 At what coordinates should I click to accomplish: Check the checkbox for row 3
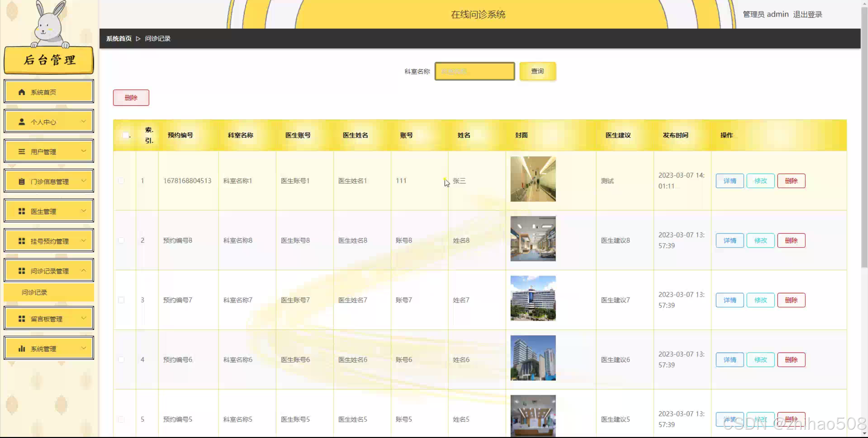(121, 300)
